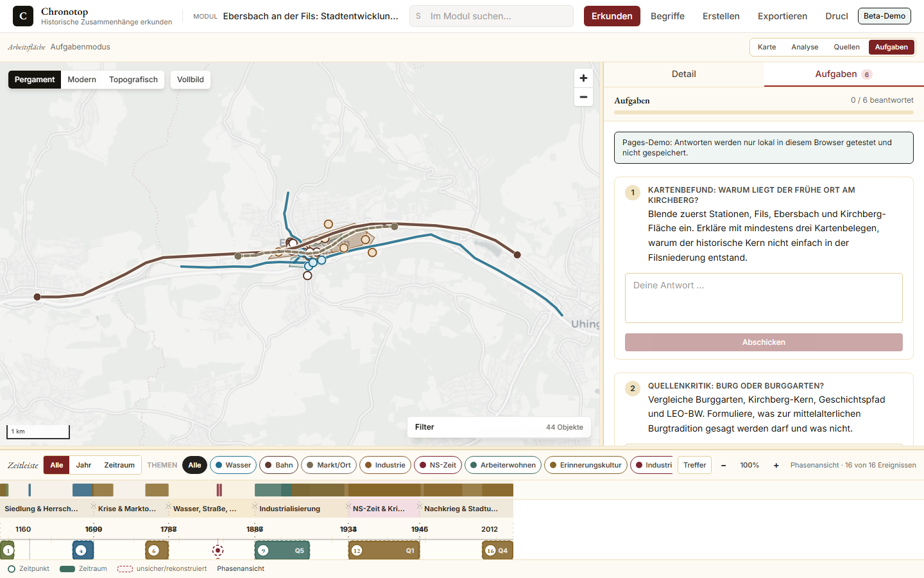Toggle the Markt/Ort theme filter
The height and width of the screenshot is (578, 924).
329,465
